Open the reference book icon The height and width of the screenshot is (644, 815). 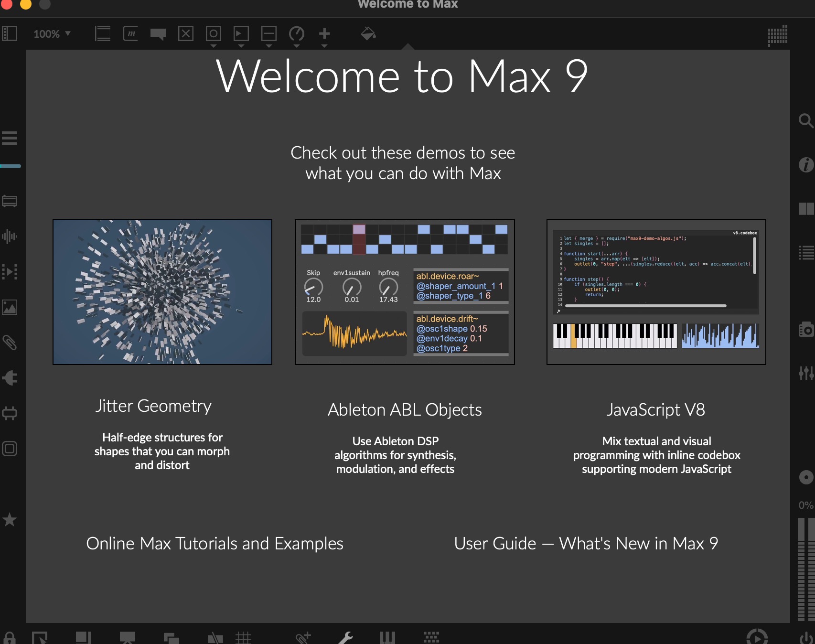806,209
